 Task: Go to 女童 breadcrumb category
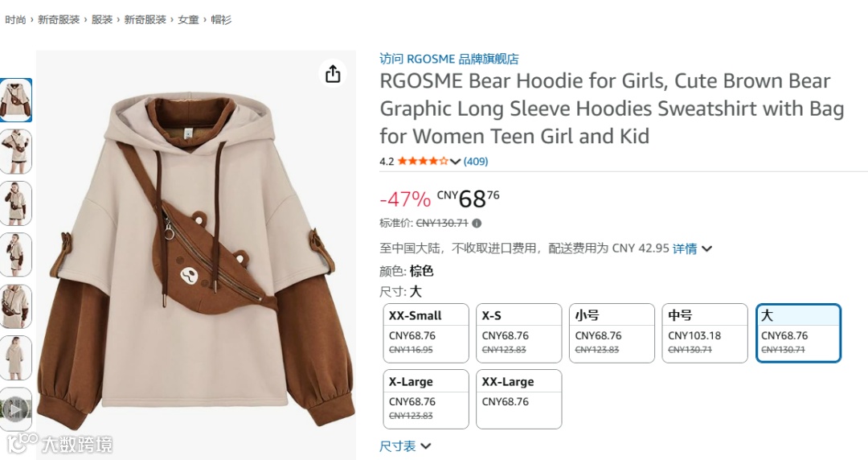188,20
